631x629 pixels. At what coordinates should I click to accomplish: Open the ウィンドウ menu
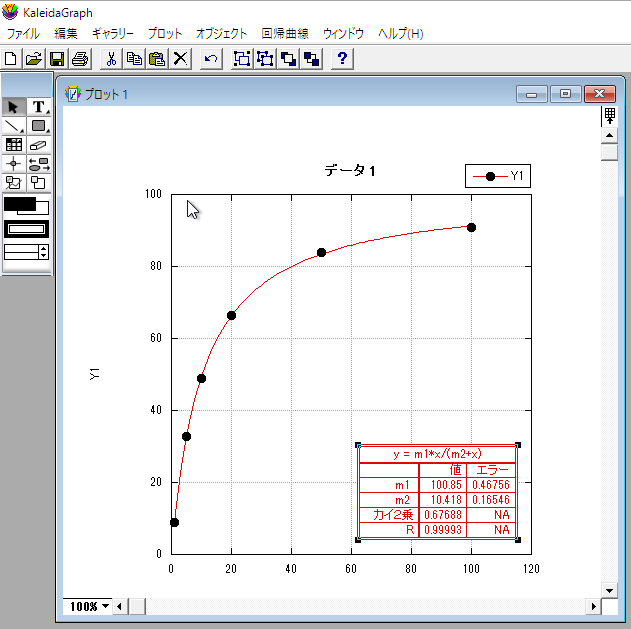pos(343,33)
